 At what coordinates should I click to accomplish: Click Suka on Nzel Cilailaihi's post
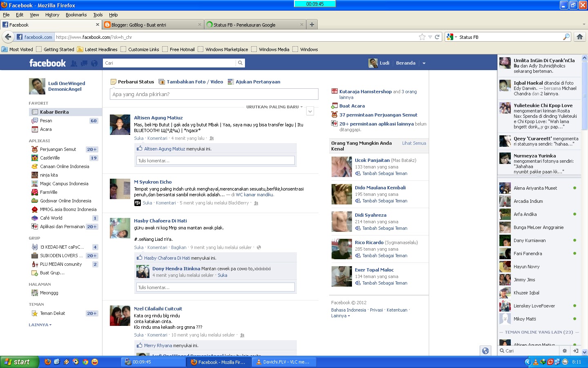pos(139,335)
